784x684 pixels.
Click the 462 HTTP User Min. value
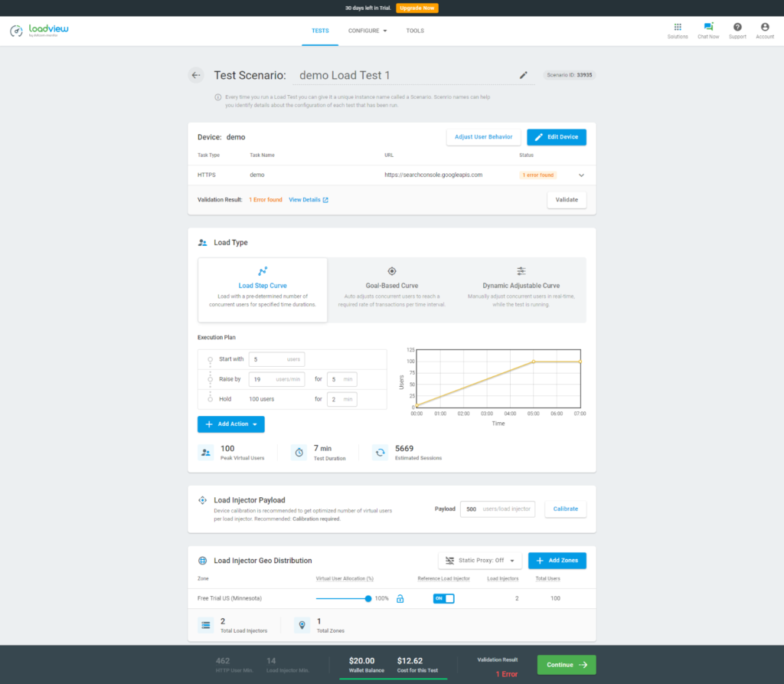point(223,661)
